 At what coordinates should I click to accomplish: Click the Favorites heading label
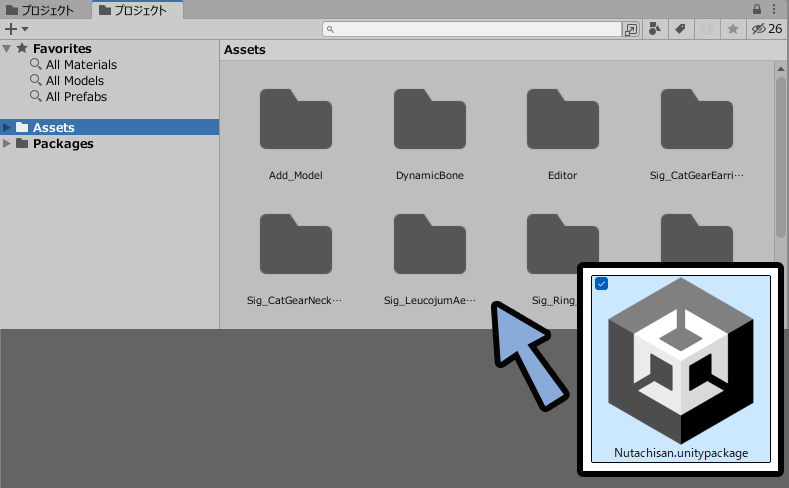(x=62, y=49)
